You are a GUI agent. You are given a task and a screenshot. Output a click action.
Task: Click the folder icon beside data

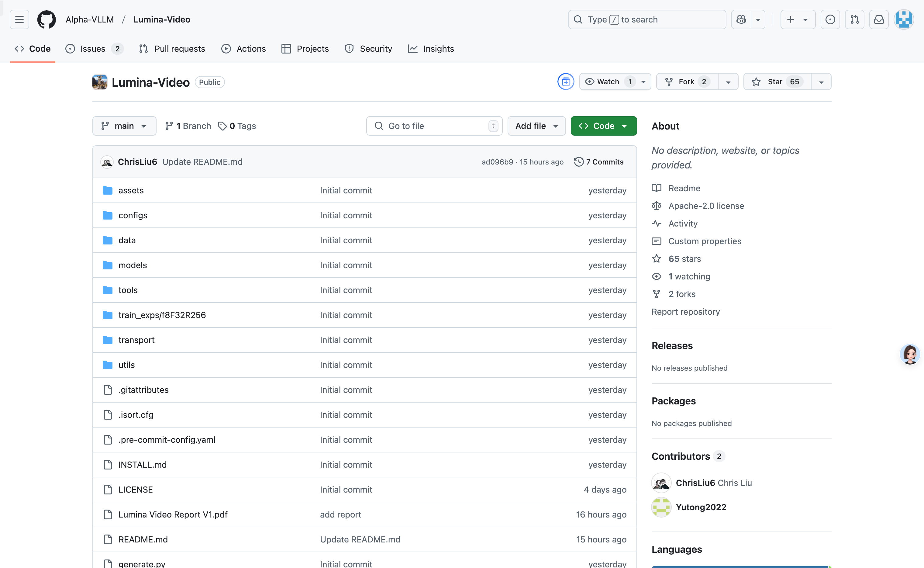tap(108, 241)
